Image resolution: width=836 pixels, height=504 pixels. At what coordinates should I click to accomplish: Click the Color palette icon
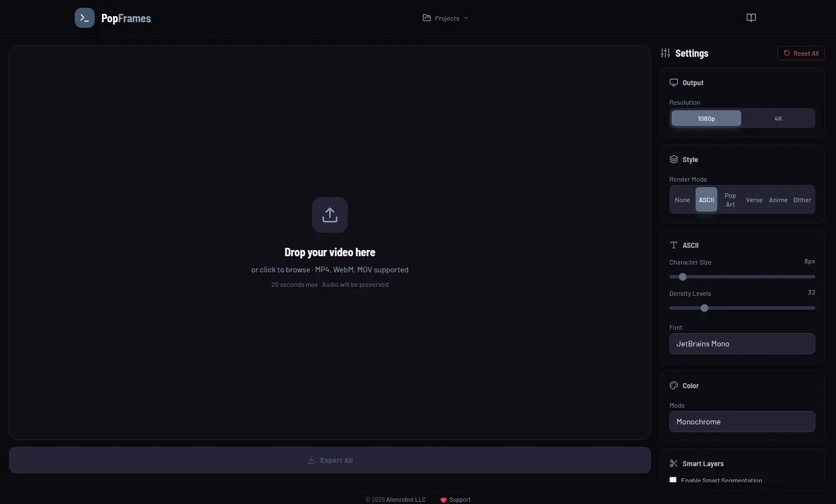point(674,385)
